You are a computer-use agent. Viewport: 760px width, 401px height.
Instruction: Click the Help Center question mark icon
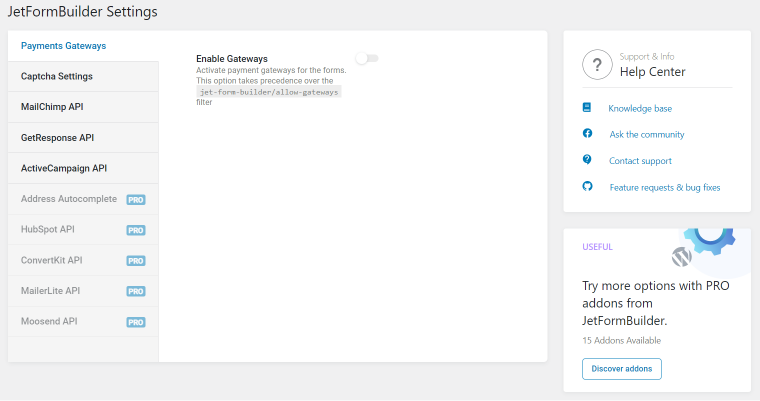(x=597, y=64)
